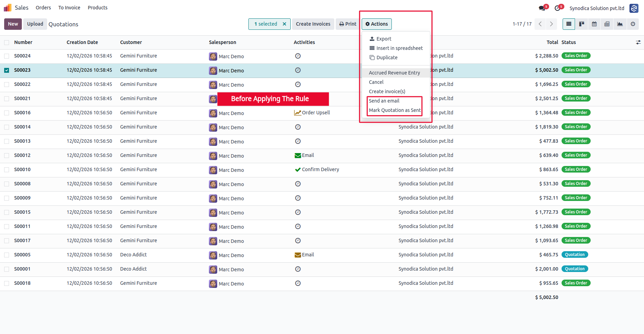Collapse the Actions dropdown button
Viewport: 644px width, 334px height.
377,24
